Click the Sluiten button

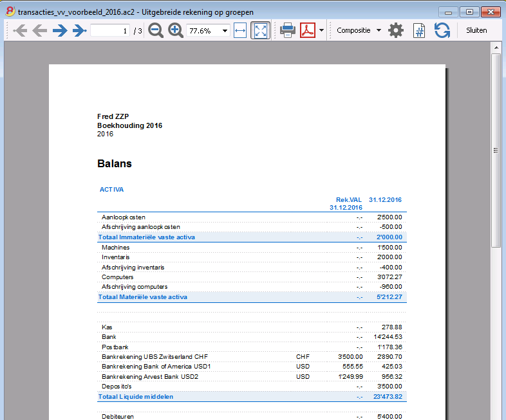(476, 30)
